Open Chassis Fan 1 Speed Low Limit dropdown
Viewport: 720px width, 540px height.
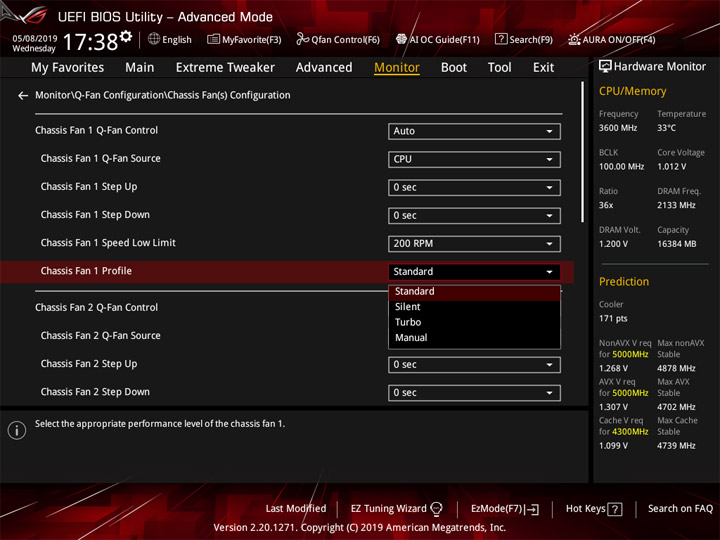click(x=474, y=244)
